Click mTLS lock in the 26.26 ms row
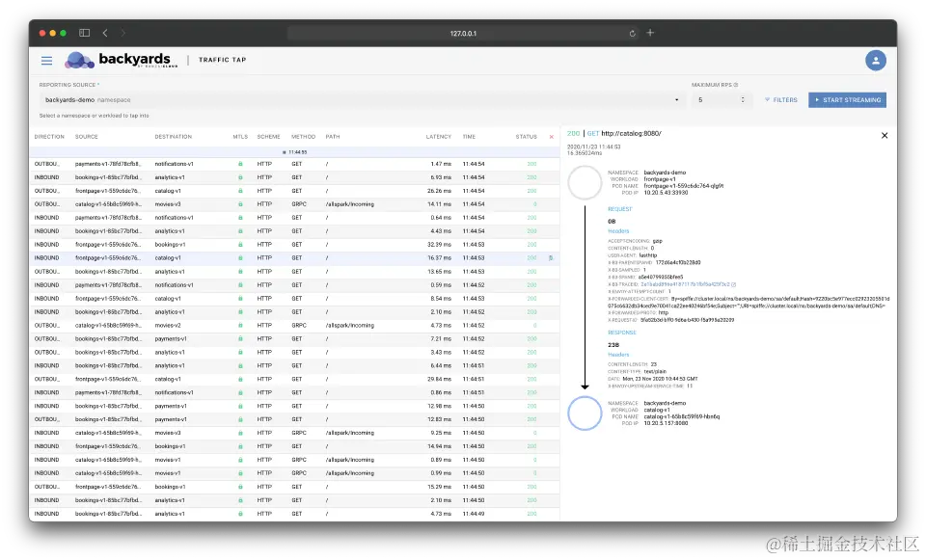The image size is (926, 560). click(240, 191)
